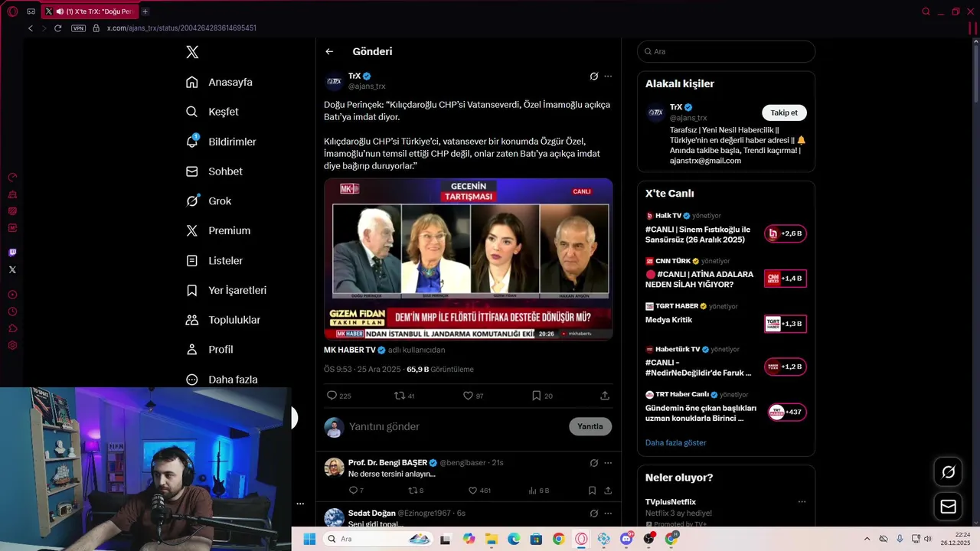Screen dimensions: 980x551
Task: Click the Yanıtını gönder reply field
Action: [x=456, y=426]
